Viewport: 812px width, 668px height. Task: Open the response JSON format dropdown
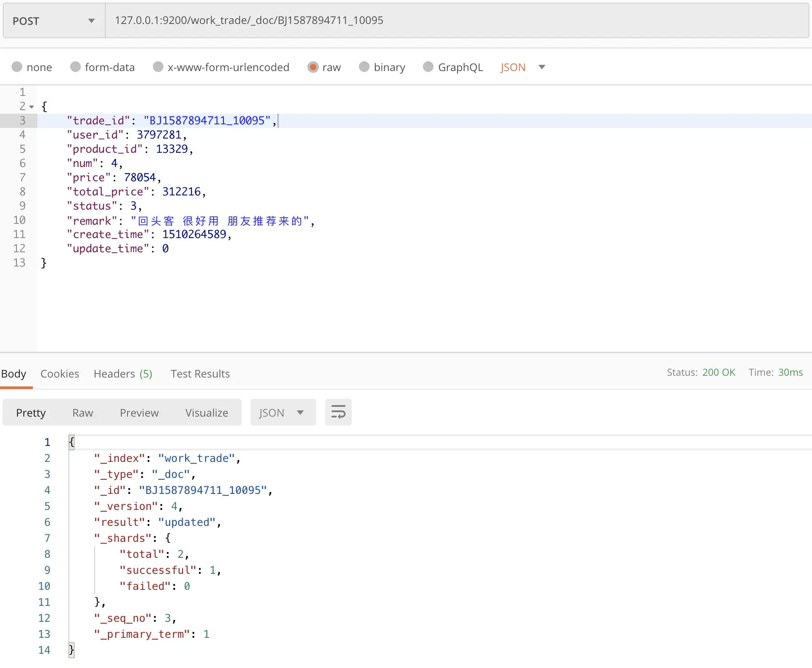click(x=283, y=413)
